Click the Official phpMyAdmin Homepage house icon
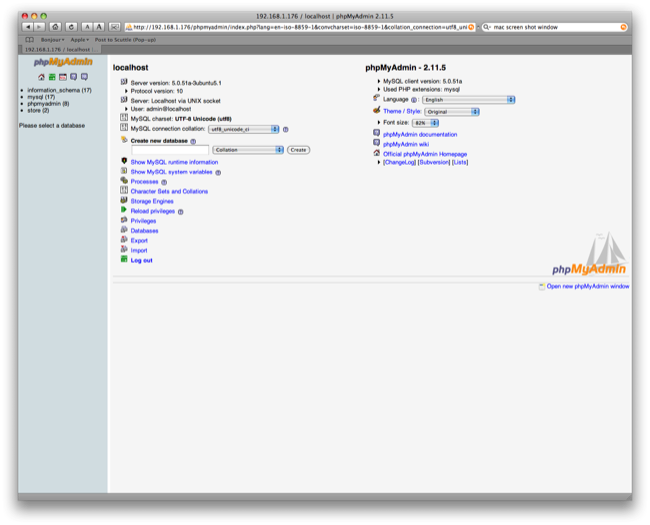This screenshot has width=650, height=525. pyautogui.click(x=376, y=153)
